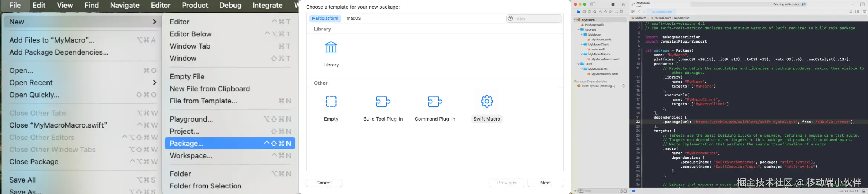Viewport: 868px width, 194px height.
Task: Click the Next button
Action: point(545,183)
